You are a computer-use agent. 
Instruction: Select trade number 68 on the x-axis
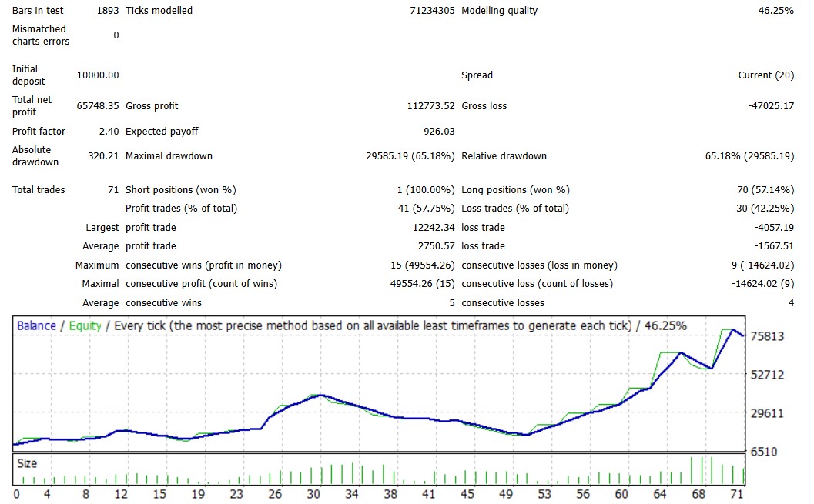(x=698, y=494)
